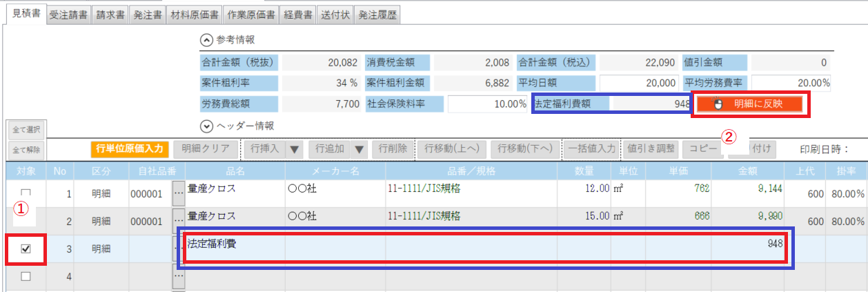Click row 2 unit price 666
This screenshot has width=868, height=292.
coord(676,221)
